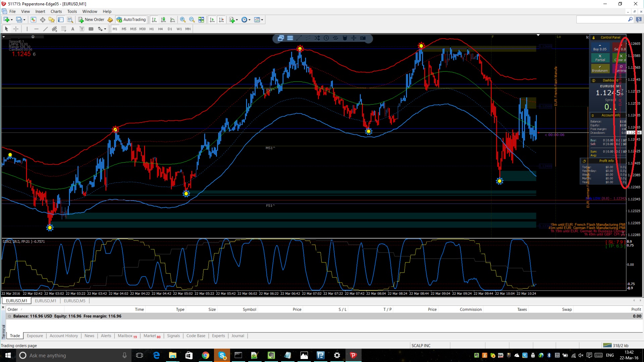Switch to the Account History tab
644x362 pixels.
[x=64, y=336]
